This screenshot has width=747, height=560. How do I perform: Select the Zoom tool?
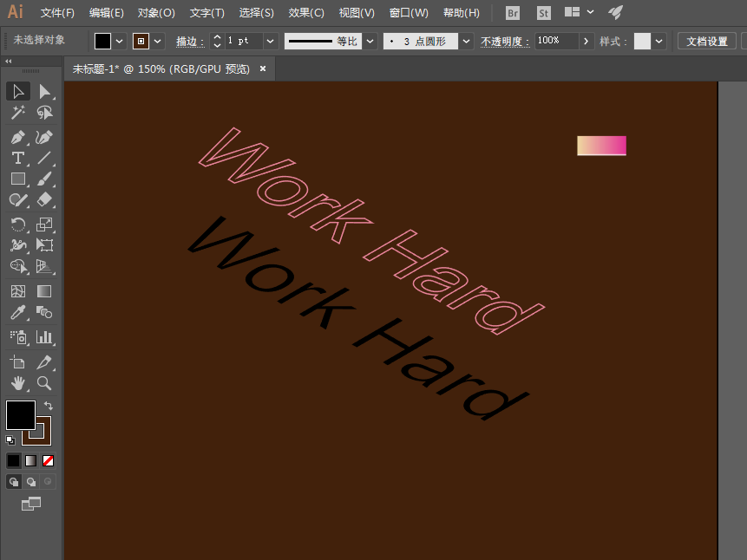[x=44, y=383]
